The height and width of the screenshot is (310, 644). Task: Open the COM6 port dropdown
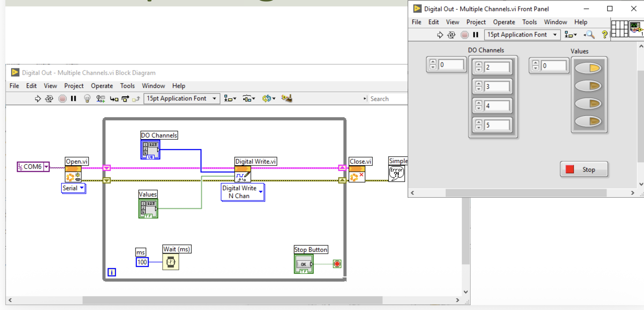coord(46,166)
